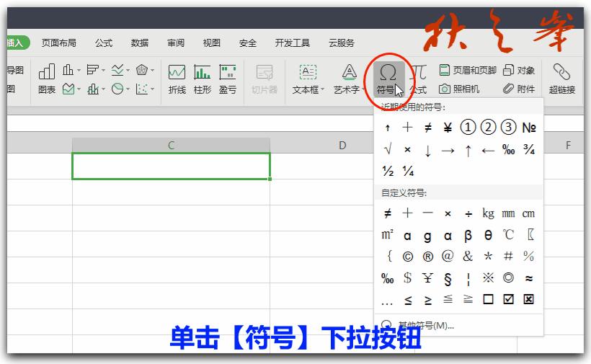
Task: Go to the 视图 tab
Action: click(211, 43)
